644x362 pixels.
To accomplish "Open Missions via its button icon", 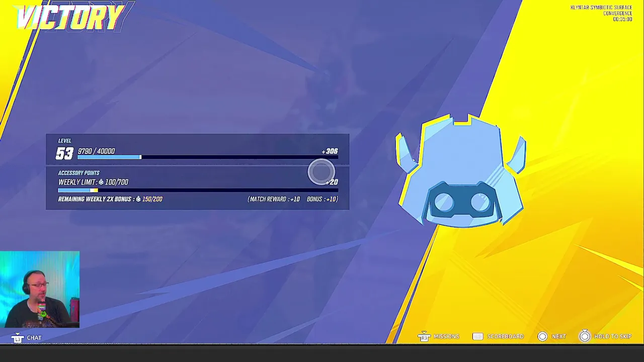I will point(424,336).
